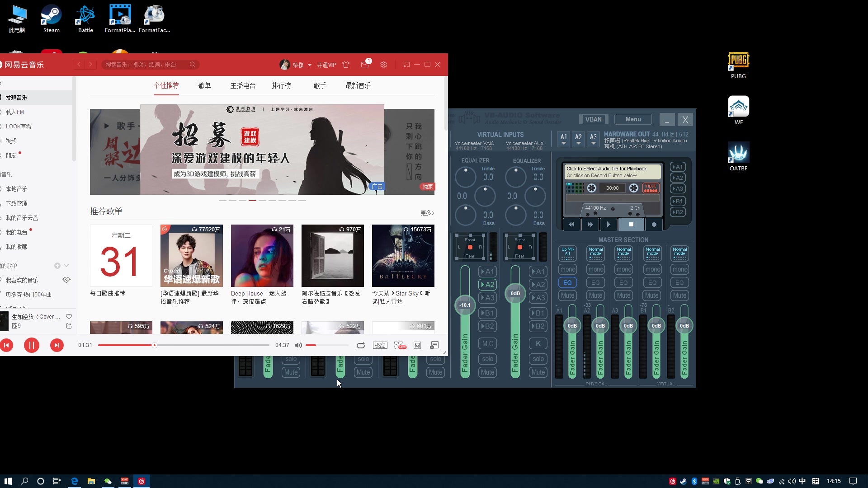Toggle mono on master bus B2
This screenshot has height=488, width=868.
[x=680, y=269]
